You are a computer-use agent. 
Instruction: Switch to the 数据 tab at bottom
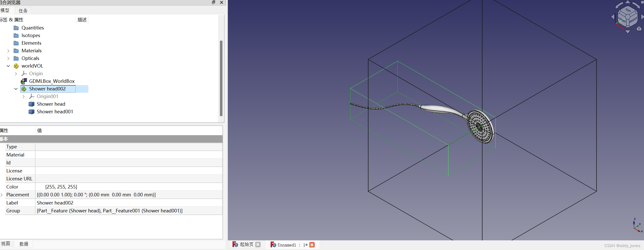pyautogui.click(x=24, y=244)
